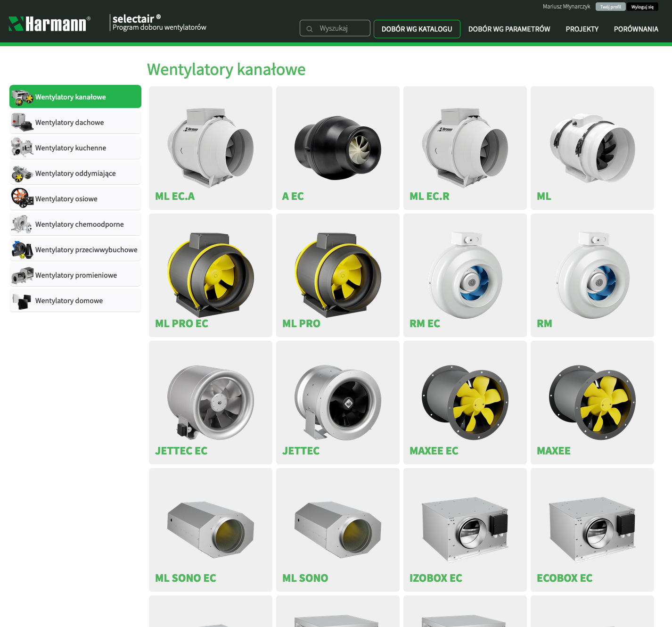Open DOBÓR WG PARAMETRÓW tab

pyautogui.click(x=509, y=29)
